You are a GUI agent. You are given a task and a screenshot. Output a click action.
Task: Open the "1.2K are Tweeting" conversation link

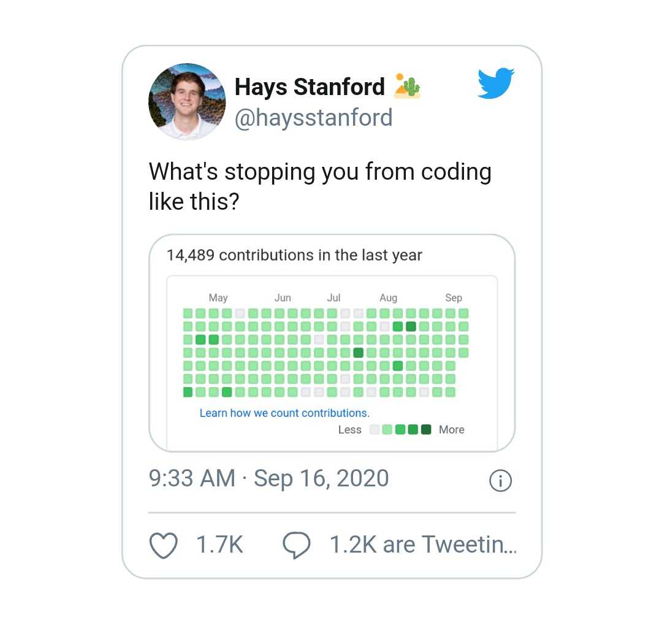tap(423, 545)
